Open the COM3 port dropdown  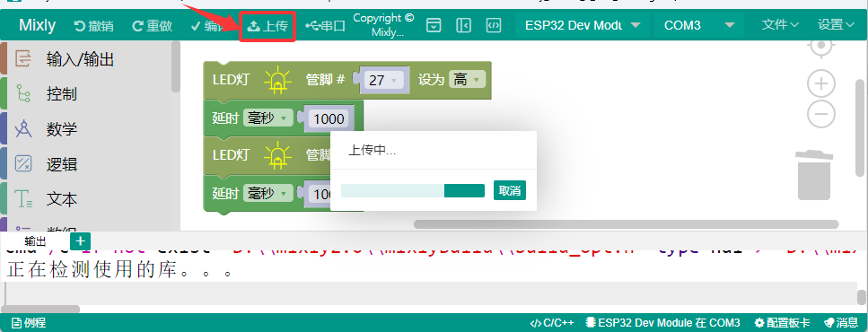[698, 25]
